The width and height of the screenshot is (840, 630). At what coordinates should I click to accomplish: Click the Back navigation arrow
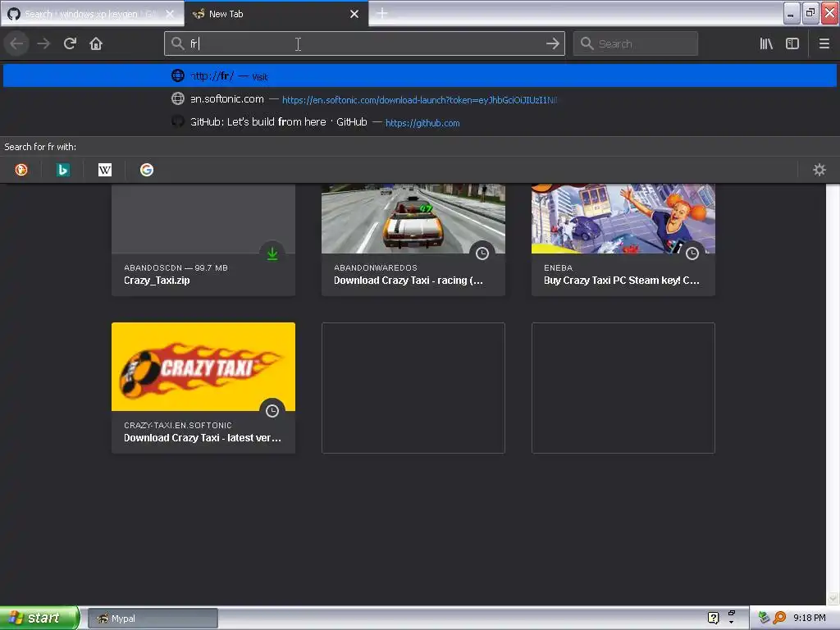click(16, 43)
